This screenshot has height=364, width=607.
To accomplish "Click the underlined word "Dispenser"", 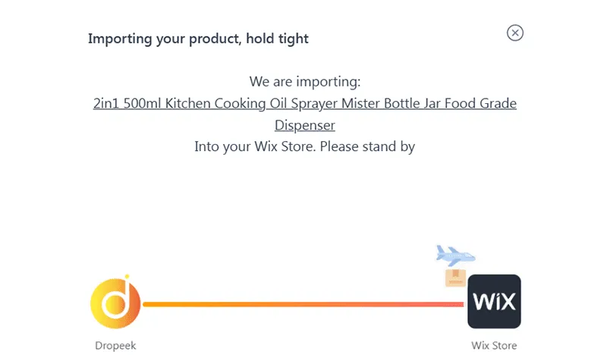I will click(x=304, y=124).
